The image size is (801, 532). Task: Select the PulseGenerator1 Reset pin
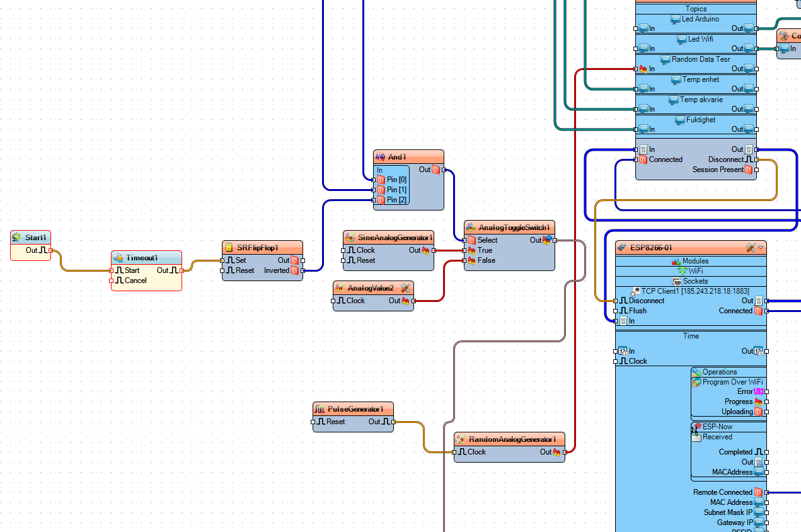[313, 422]
